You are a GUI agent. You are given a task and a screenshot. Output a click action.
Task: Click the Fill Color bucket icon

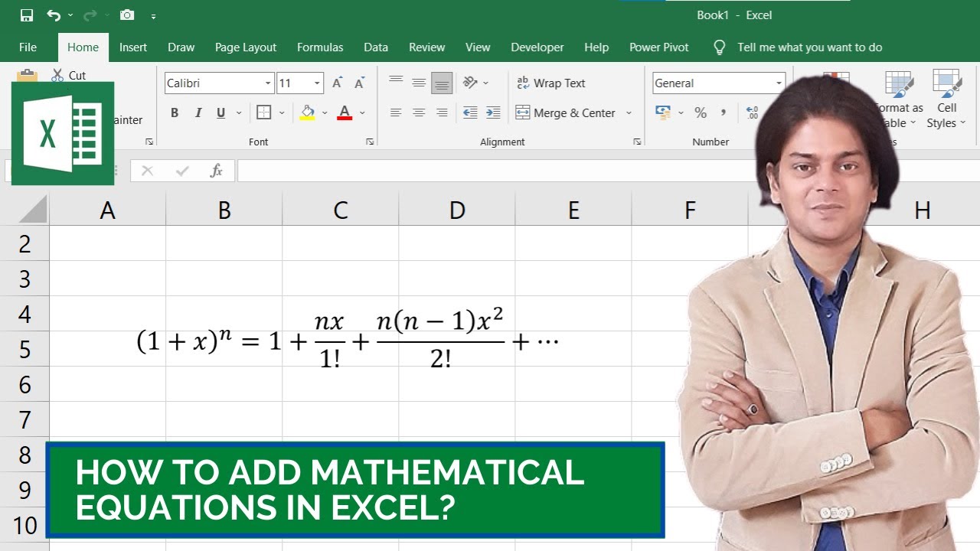coord(308,112)
